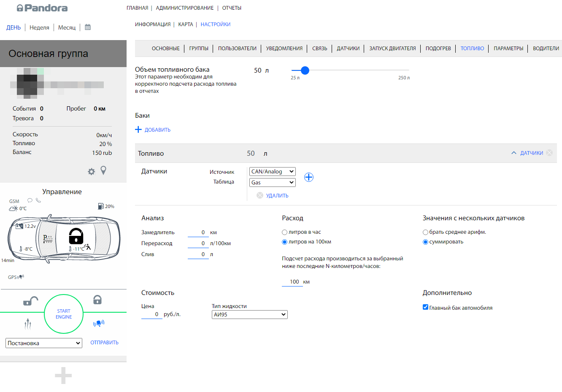Screen dimensions: 562x392
Task: Click the unlock (disarm) padlock icon
Action: coord(30,300)
